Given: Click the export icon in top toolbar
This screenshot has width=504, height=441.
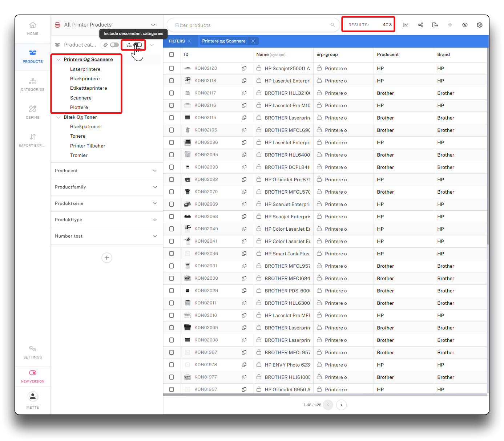Looking at the screenshot, I should (435, 25).
